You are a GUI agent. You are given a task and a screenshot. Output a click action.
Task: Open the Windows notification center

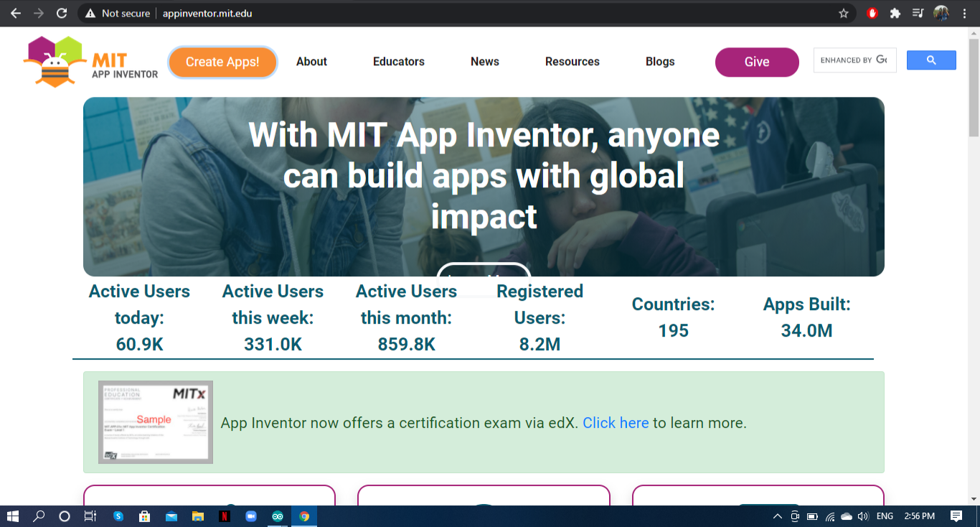tap(956, 516)
